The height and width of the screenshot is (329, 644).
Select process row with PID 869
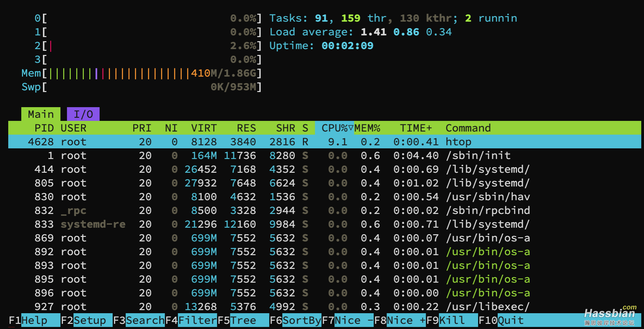coord(325,238)
